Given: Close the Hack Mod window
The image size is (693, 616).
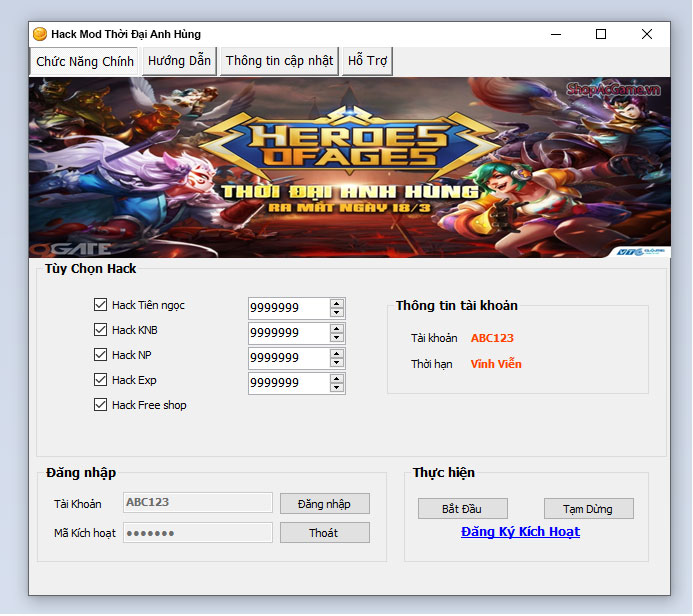Looking at the screenshot, I should 647,34.
